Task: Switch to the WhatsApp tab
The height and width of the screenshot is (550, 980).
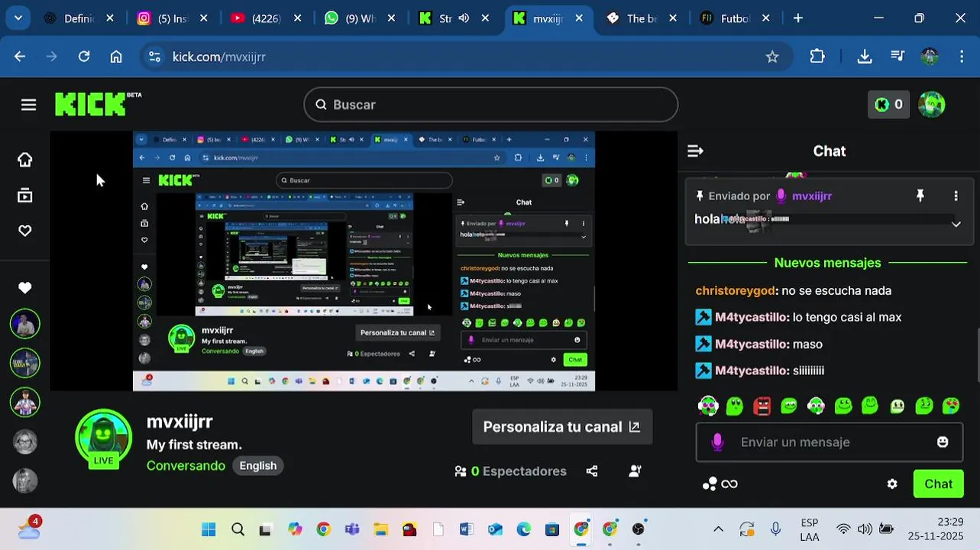Action: (x=361, y=18)
